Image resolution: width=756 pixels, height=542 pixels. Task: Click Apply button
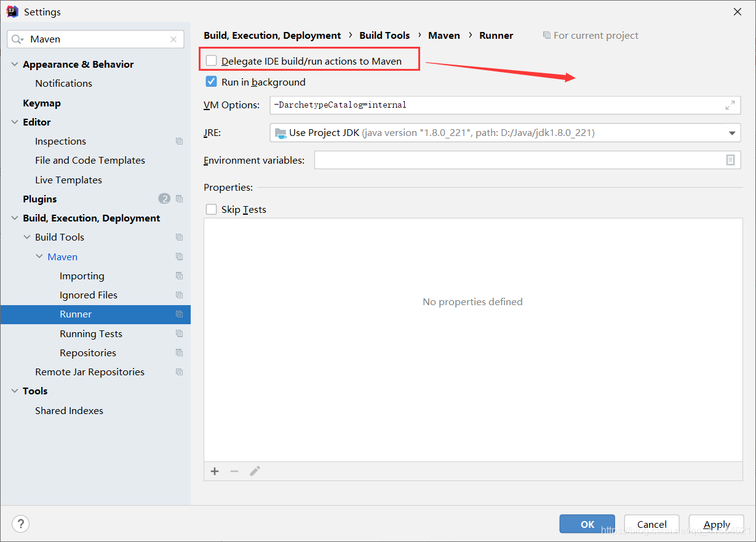pos(717,524)
